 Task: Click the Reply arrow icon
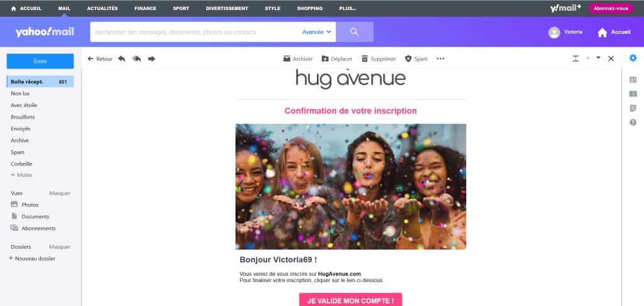(x=121, y=59)
